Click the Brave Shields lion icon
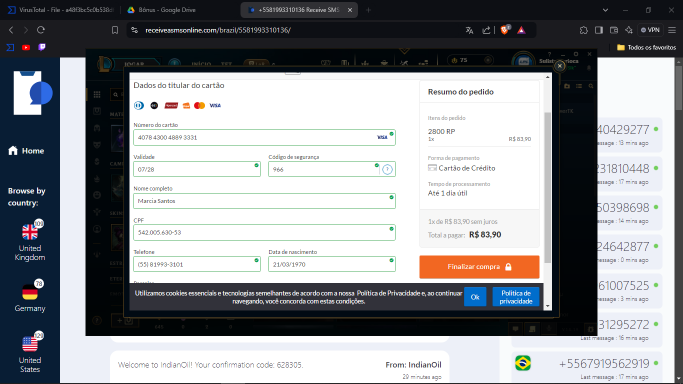 coord(505,30)
